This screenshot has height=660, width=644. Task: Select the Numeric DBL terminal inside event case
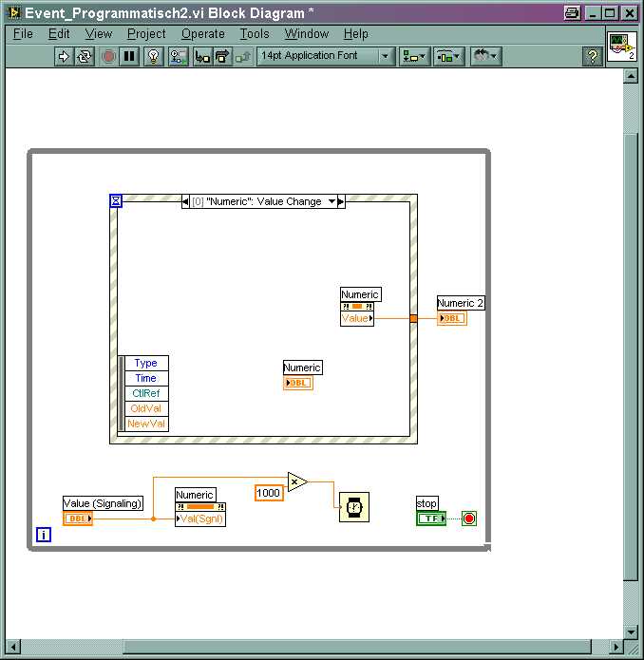298,383
